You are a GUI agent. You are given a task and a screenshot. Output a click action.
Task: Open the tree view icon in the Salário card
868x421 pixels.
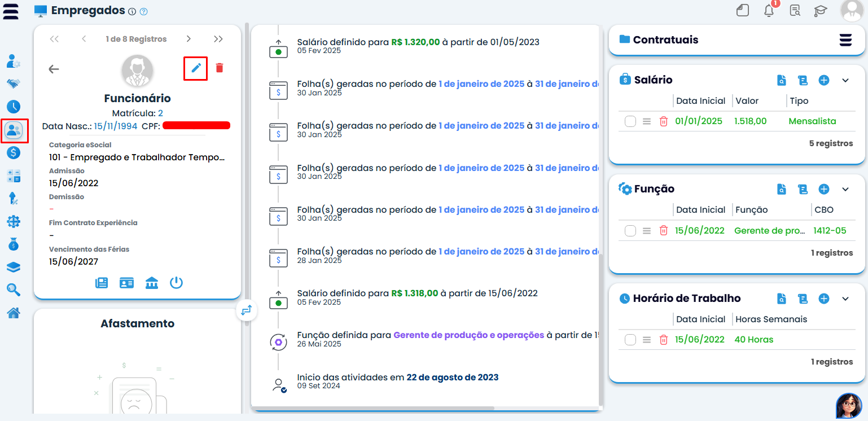(803, 80)
